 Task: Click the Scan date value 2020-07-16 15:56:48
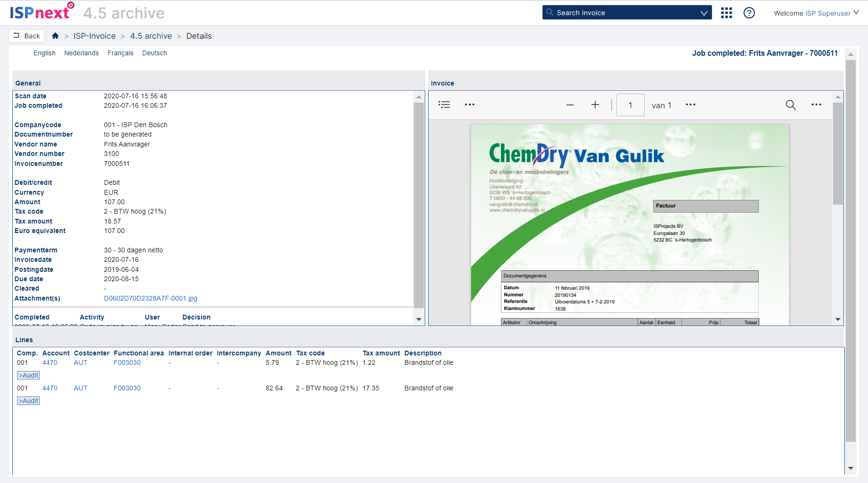click(135, 96)
